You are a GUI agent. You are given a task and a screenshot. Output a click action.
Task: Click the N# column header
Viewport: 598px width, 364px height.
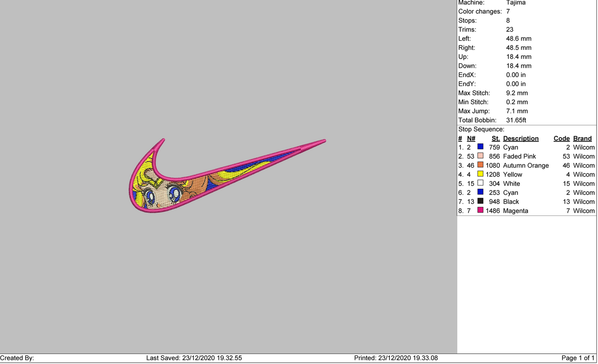click(471, 139)
